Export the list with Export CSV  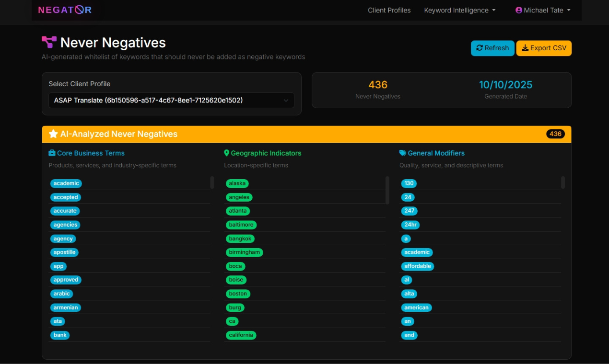(x=544, y=48)
